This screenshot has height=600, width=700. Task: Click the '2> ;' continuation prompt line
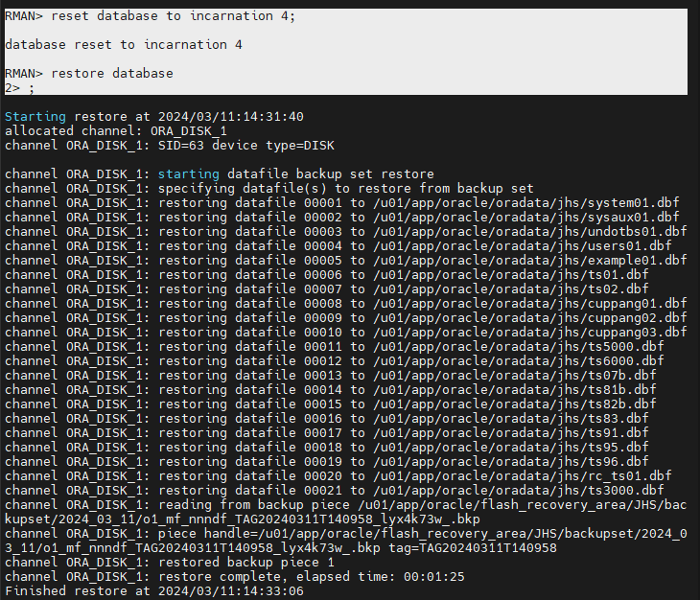tap(19, 88)
